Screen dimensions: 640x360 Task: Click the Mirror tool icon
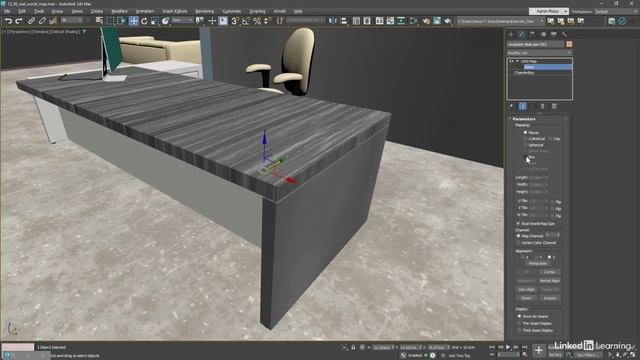tap(333, 21)
